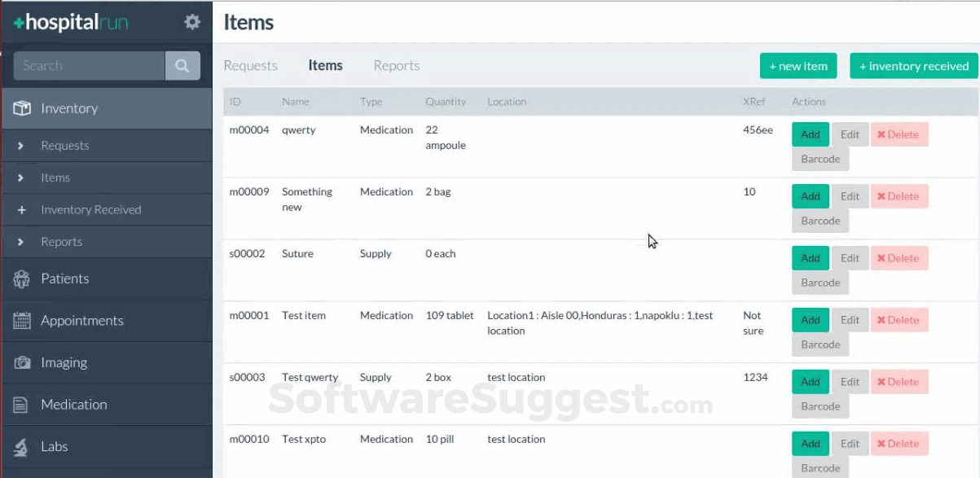980x478 pixels.
Task: Expand the Requests chevron in sidebar
Action: point(21,146)
